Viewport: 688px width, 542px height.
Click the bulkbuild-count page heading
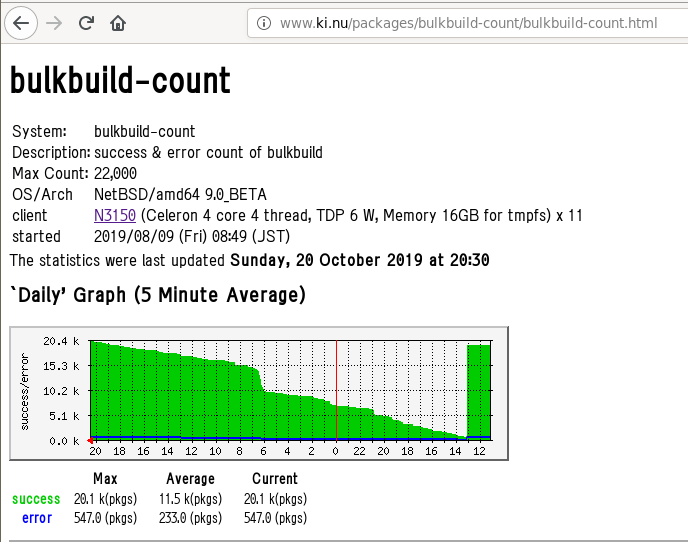pyautogui.click(x=120, y=80)
